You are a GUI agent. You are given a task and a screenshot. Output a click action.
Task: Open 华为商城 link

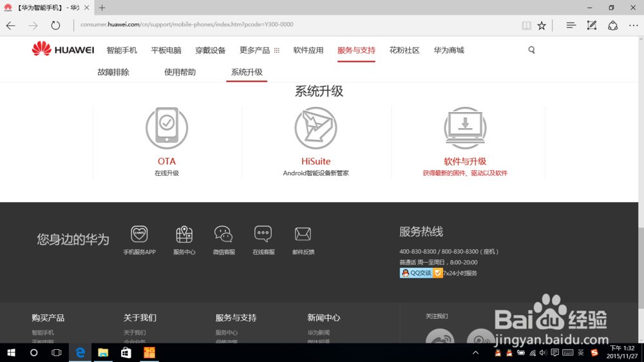point(449,50)
